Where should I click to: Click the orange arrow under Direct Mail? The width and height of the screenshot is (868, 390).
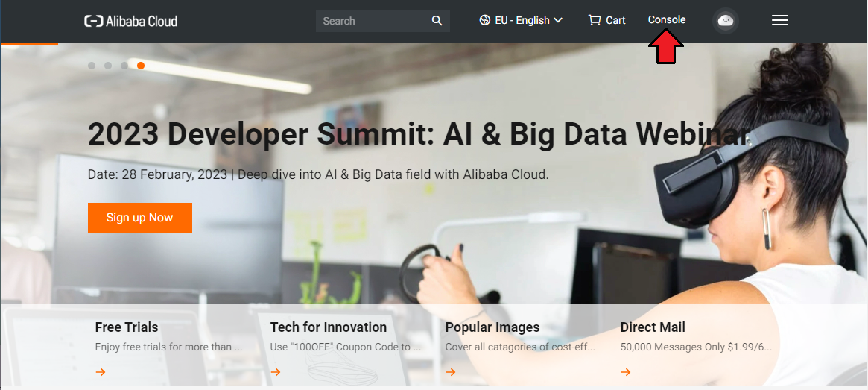626,371
